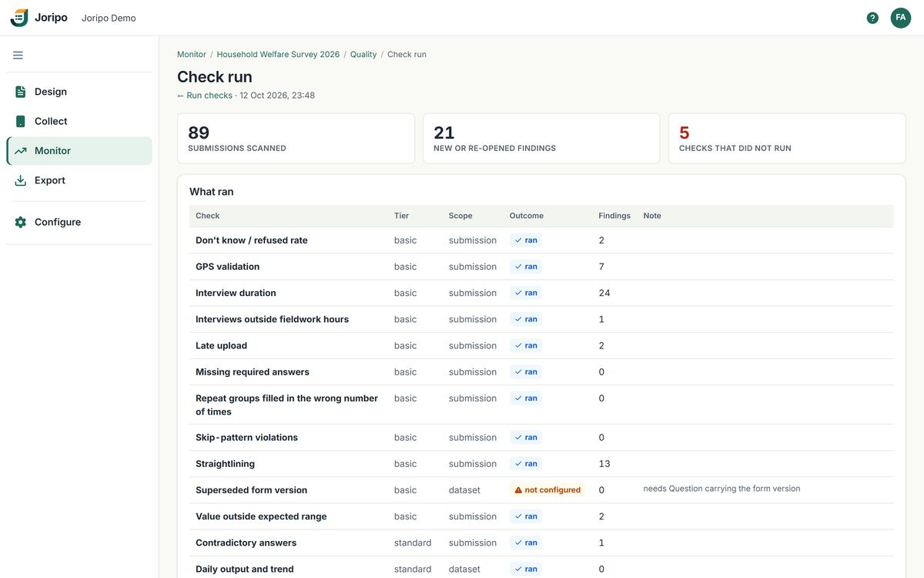Select the Daily output and trend check
Image resolution: width=924 pixels, height=578 pixels.
pyautogui.click(x=245, y=569)
